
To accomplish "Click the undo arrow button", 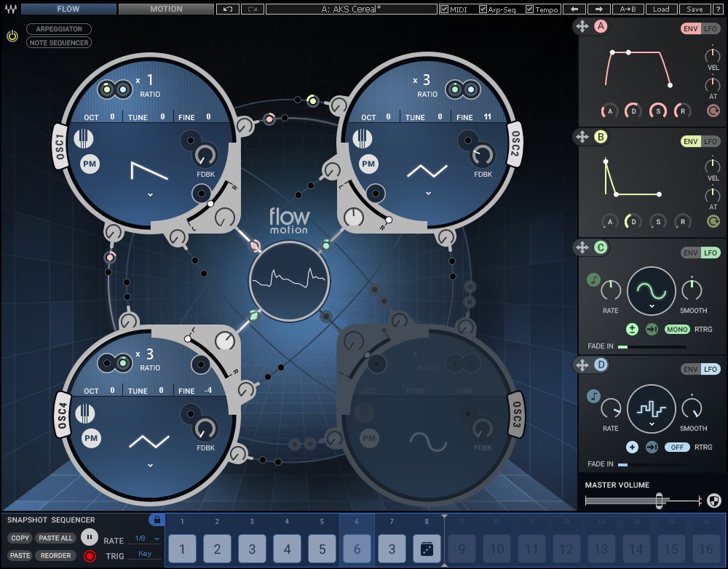I will click(227, 9).
